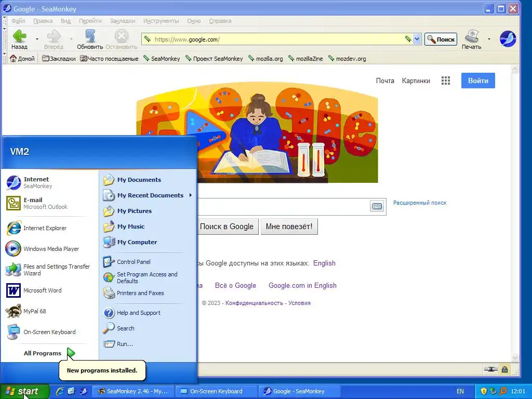Open Back button history dropdown arrow
The width and height of the screenshot is (532, 399).
(37, 39)
